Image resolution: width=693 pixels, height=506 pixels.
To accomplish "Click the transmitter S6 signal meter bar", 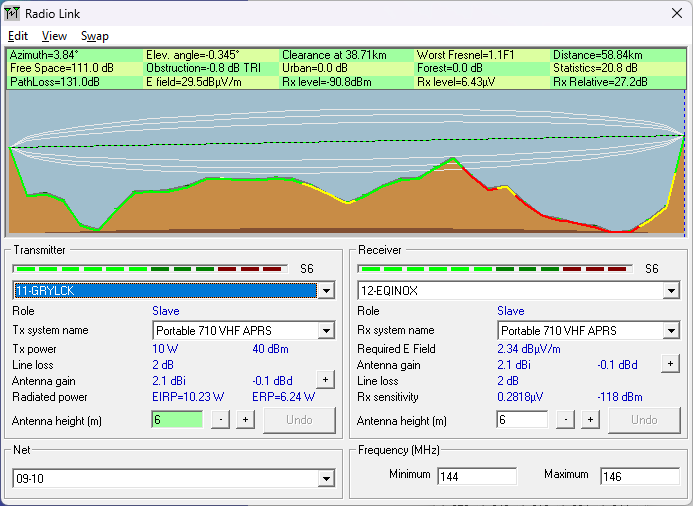I will click(150, 269).
